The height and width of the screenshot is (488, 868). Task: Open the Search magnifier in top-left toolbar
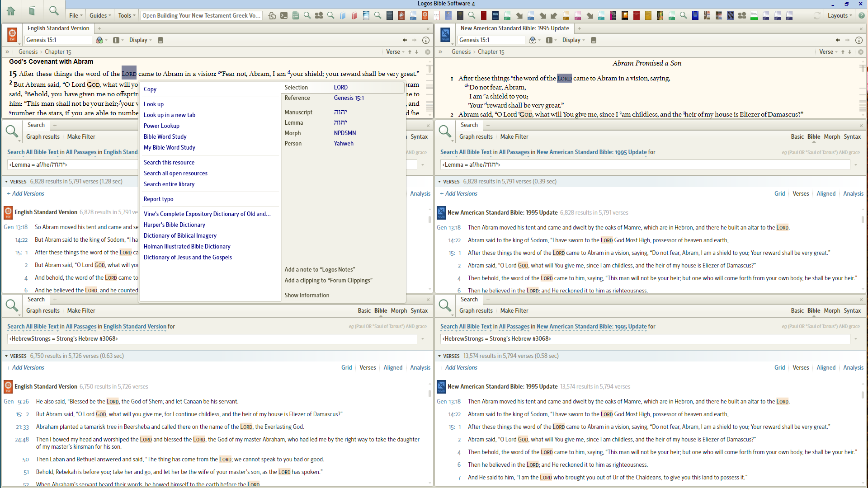point(54,11)
